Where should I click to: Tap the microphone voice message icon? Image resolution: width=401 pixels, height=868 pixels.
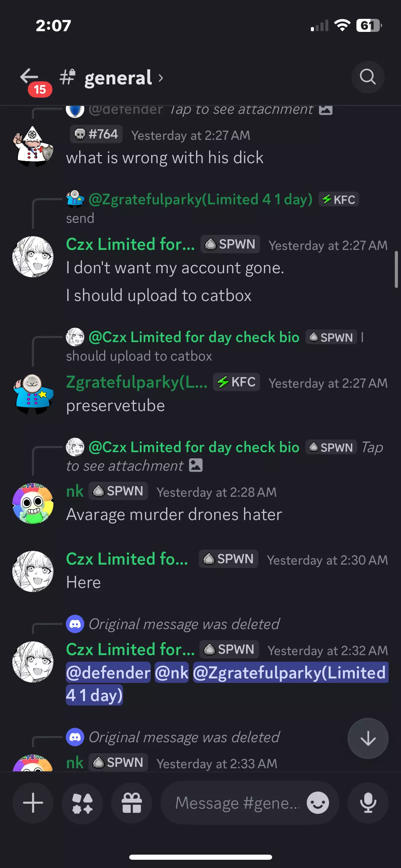[x=368, y=803]
